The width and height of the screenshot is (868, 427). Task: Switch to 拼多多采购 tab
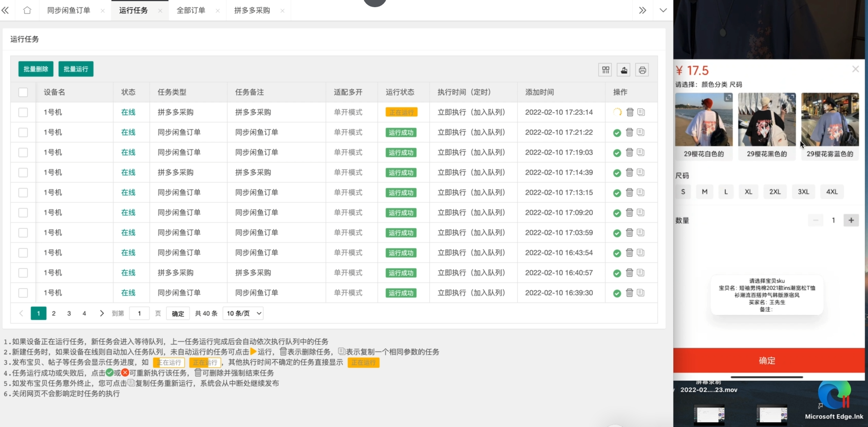[x=252, y=10]
